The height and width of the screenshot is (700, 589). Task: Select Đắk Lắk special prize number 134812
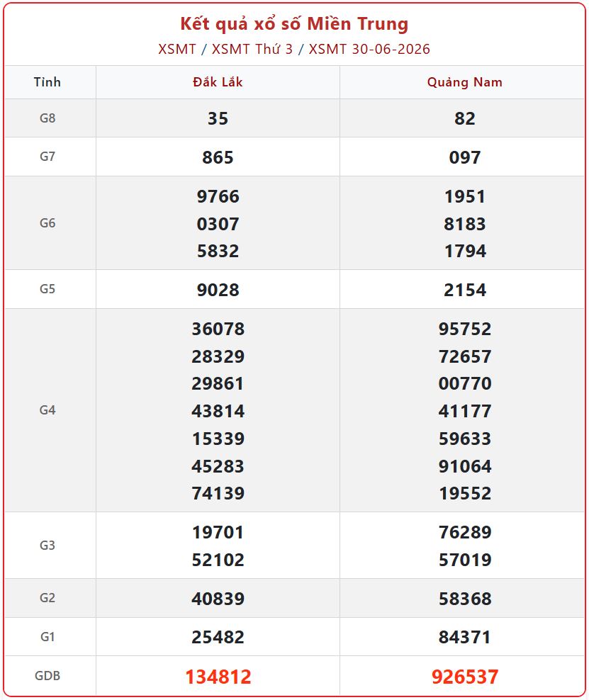pos(218,677)
